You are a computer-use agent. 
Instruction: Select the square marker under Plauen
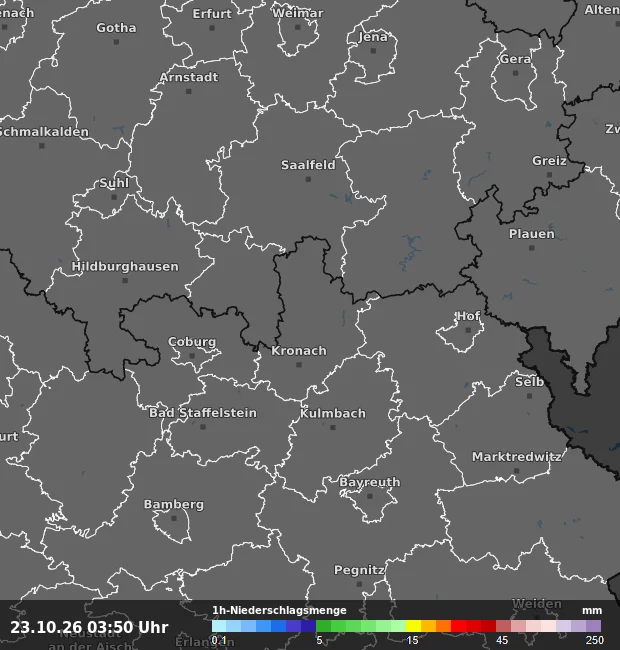coord(532,248)
